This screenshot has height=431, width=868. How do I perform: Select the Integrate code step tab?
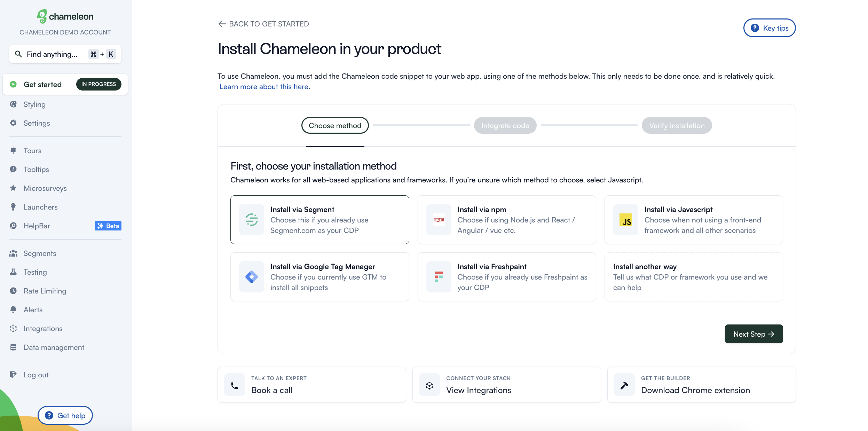[505, 125]
